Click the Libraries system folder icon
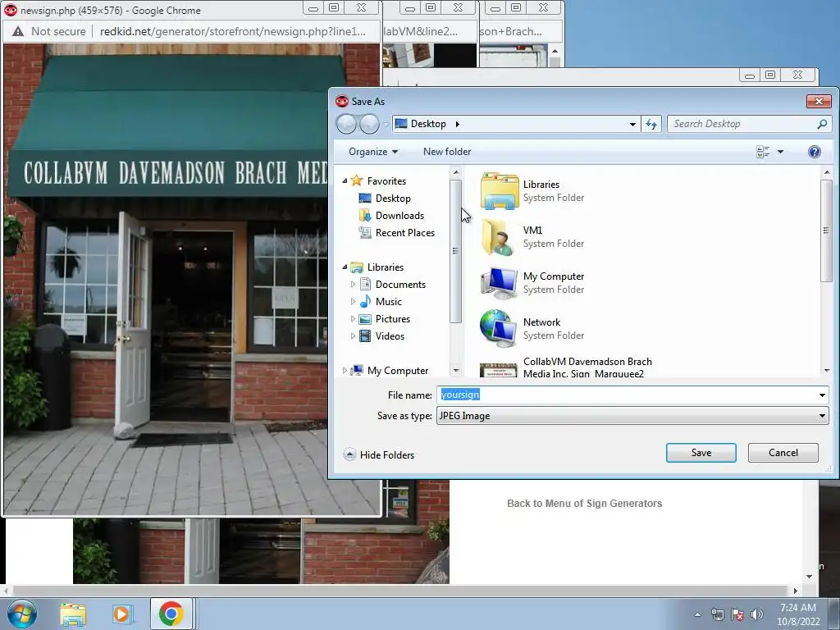The width and height of the screenshot is (840, 630). [x=500, y=190]
